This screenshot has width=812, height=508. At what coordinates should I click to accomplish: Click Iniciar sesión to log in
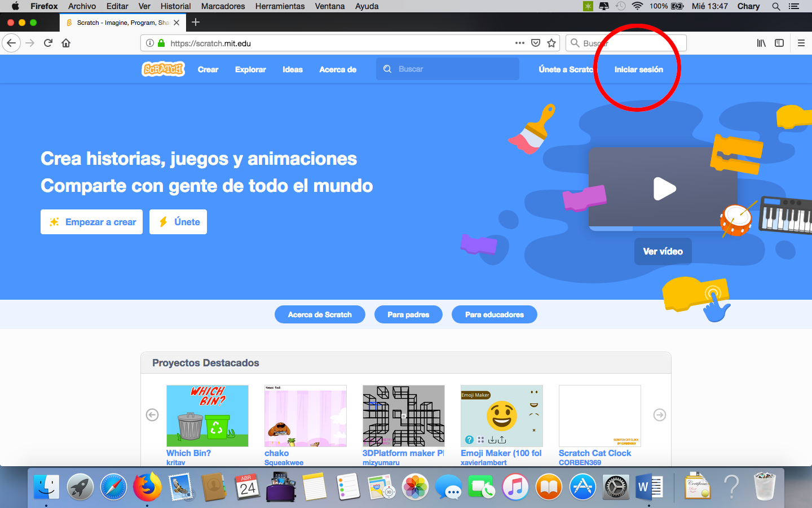coord(639,69)
